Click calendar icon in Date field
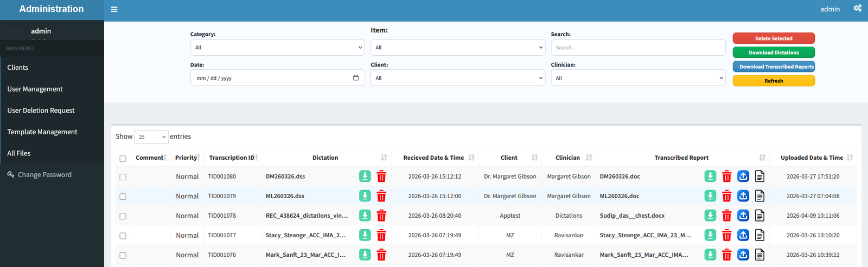The image size is (868, 267). coord(356,78)
